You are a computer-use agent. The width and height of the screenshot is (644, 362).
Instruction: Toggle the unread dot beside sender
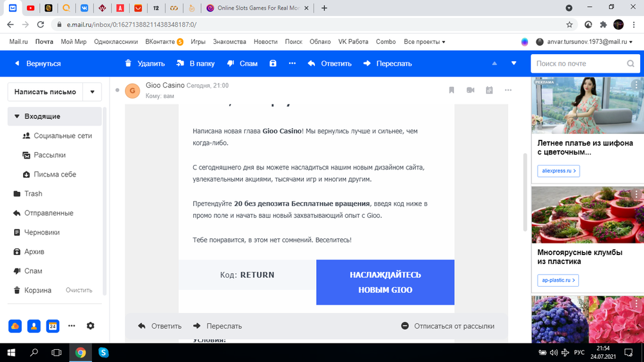[117, 90]
